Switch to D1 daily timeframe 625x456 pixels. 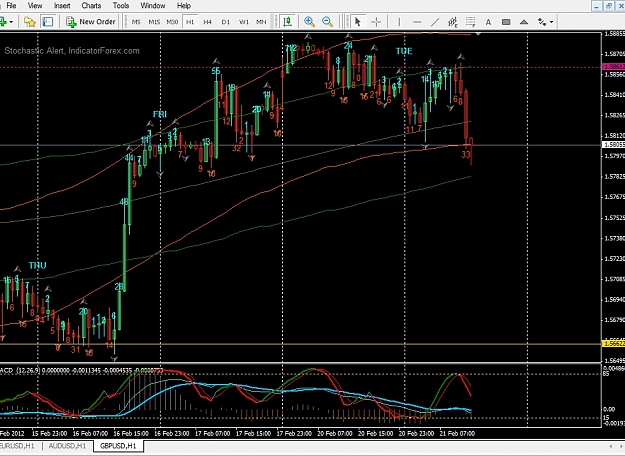tap(226, 22)
